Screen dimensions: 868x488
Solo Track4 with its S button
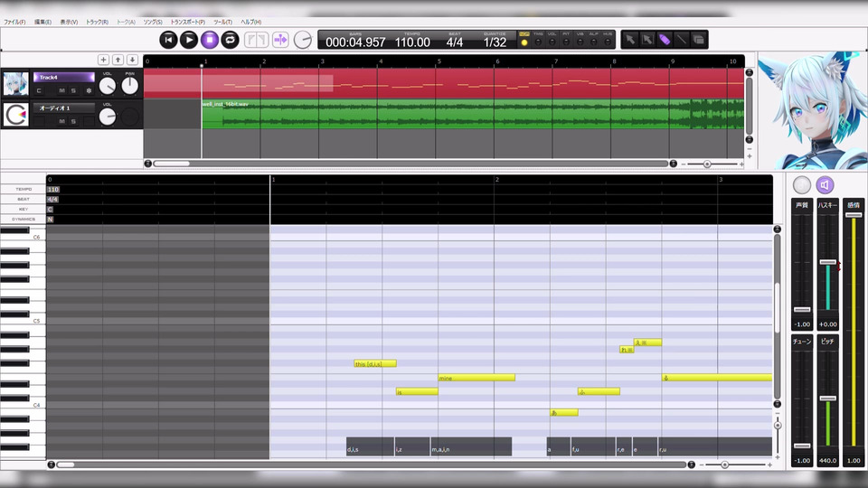coord(73,90)
